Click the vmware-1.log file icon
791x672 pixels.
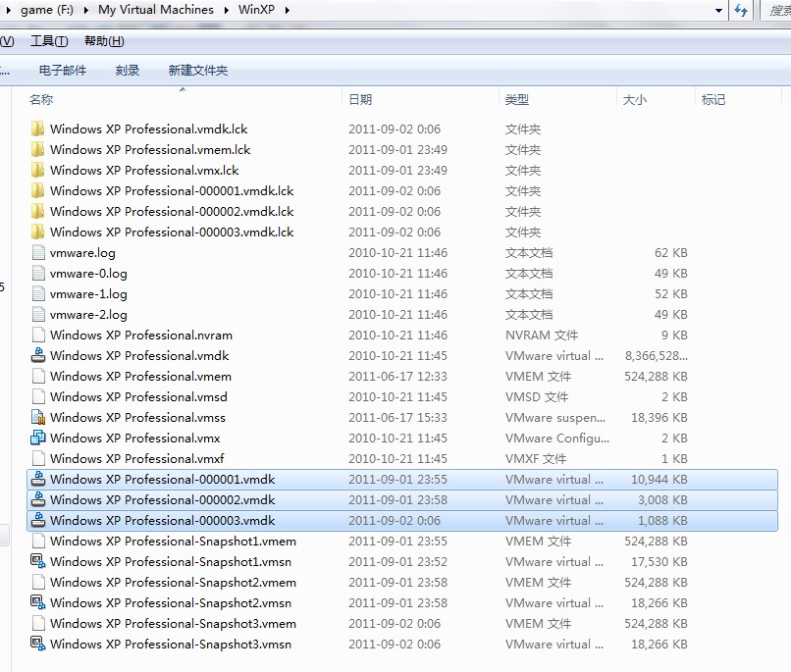click(38, 294)
